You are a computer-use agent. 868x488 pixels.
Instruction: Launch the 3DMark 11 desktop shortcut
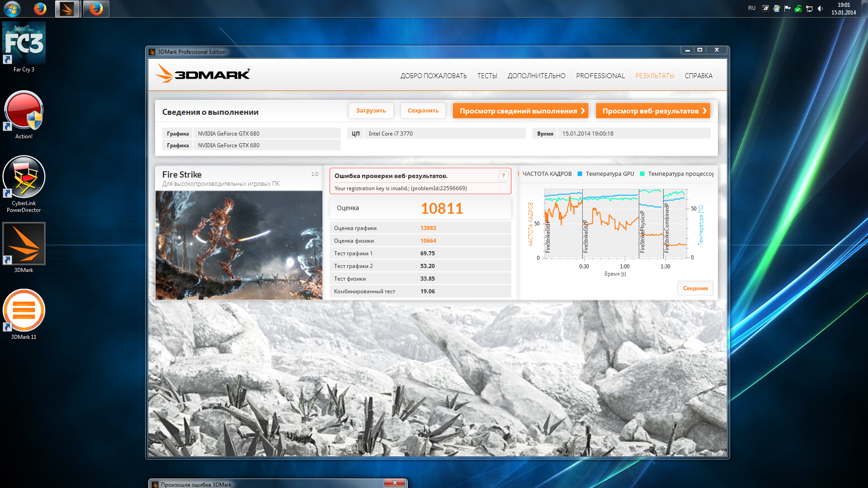(x=24, y=310)
